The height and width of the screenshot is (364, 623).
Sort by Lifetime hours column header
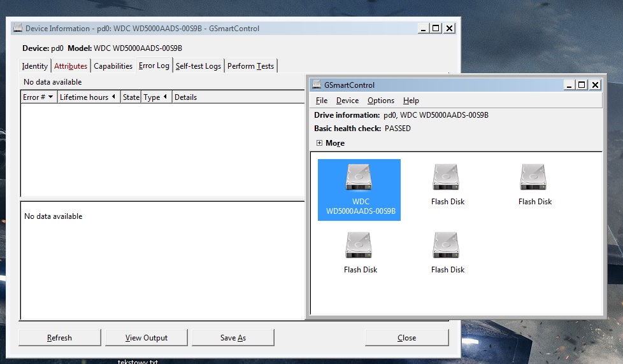tap(89, 97)
